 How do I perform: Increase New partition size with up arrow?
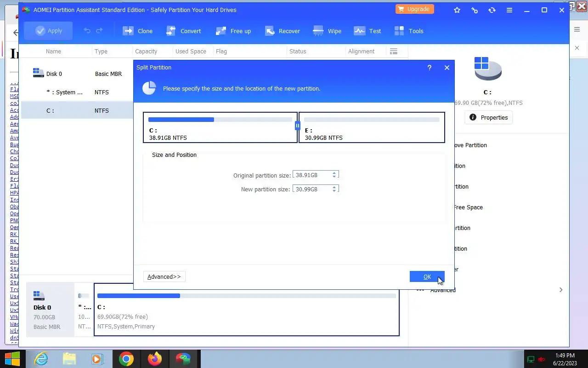(x=334, y=187)
